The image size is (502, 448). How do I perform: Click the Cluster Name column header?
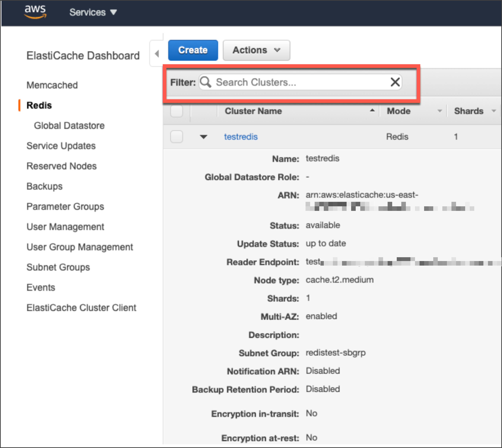253,111
